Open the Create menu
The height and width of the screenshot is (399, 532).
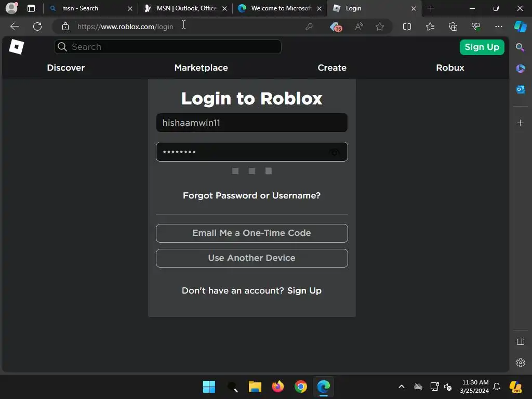(332, 68)
